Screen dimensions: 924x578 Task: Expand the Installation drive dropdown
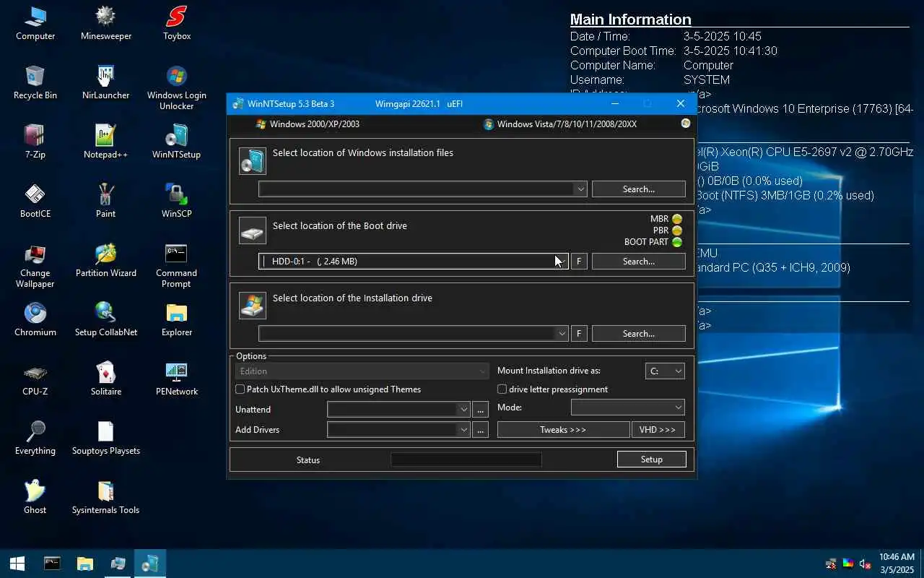point(562,334)
